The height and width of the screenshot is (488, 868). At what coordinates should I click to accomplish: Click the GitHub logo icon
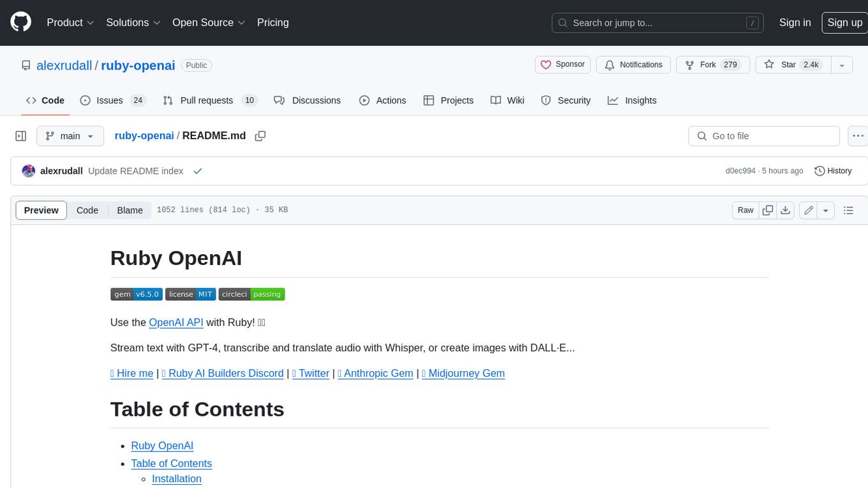click(x=20, y=22)
